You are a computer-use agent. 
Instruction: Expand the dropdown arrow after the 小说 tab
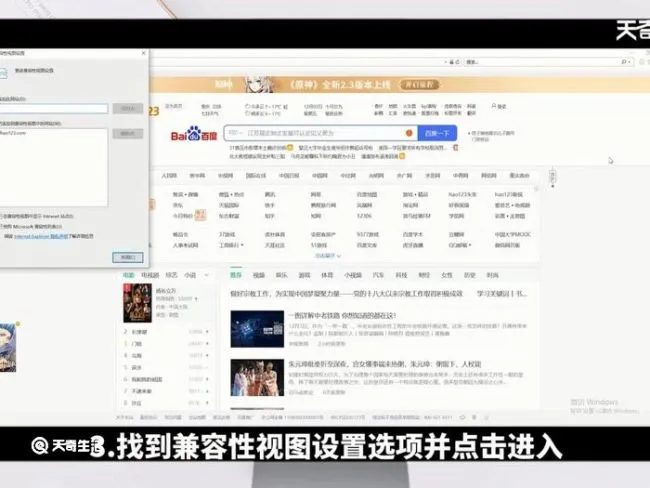point(206,275)
